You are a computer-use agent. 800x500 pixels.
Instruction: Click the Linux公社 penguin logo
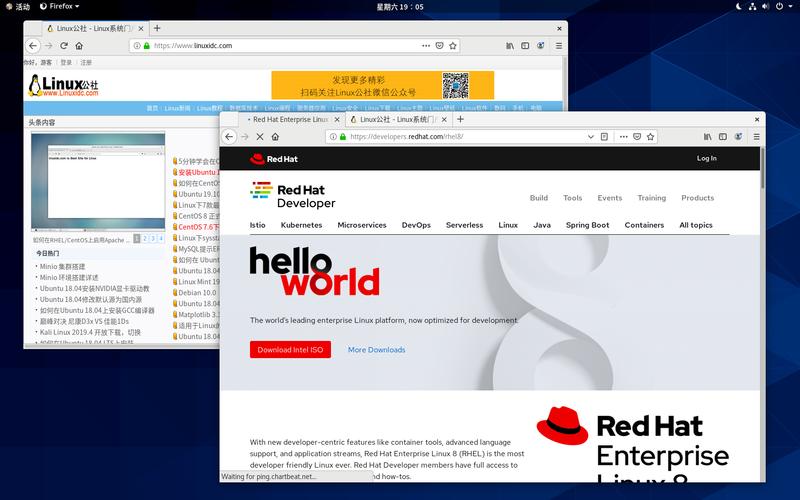[x=63, y=85]
